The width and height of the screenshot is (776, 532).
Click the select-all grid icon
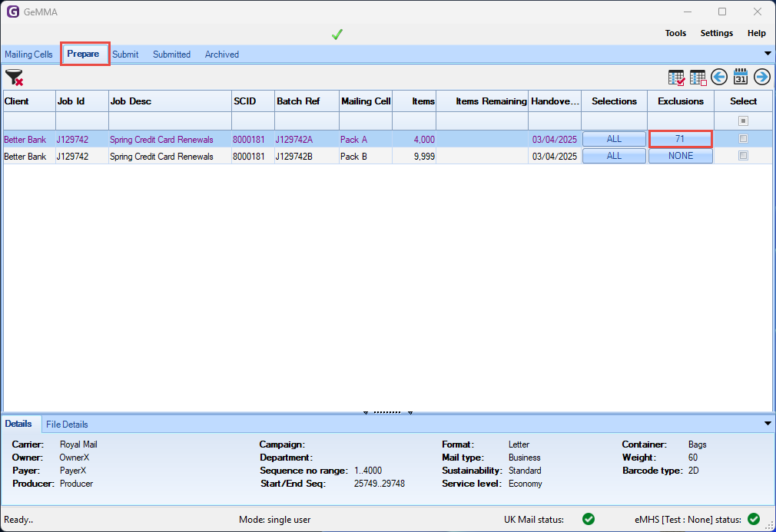pyautogui.click(x=677, y=77)
